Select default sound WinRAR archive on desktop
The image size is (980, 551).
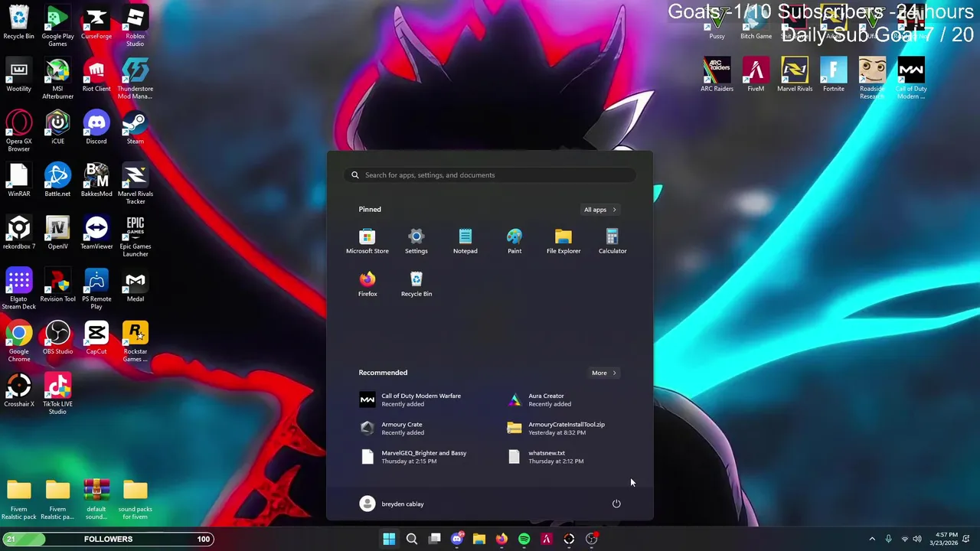[x=96, y=500]
